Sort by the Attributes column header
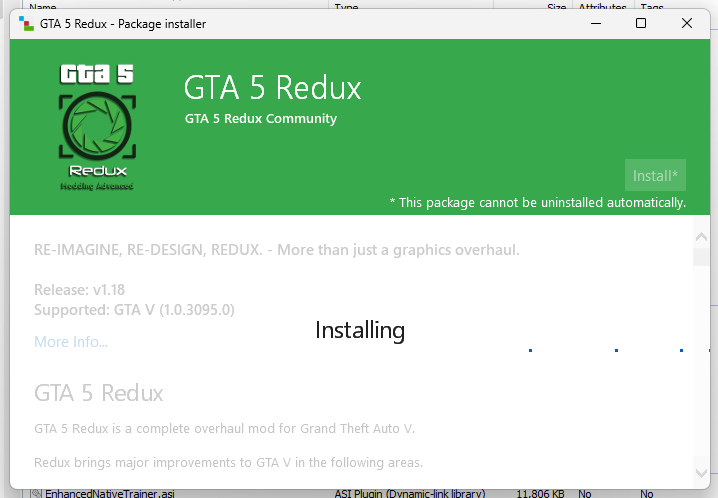718x498 pixels. pyautogui.click(x=602, y=6)
